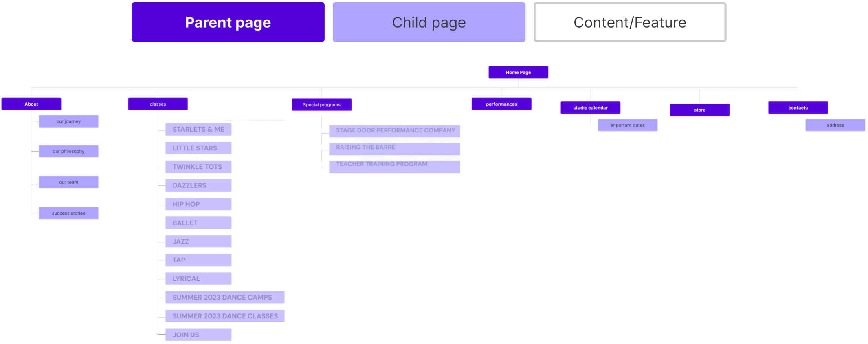868x344 pixels.
Task: Open the our journey child page
Action: coord(68,121)
